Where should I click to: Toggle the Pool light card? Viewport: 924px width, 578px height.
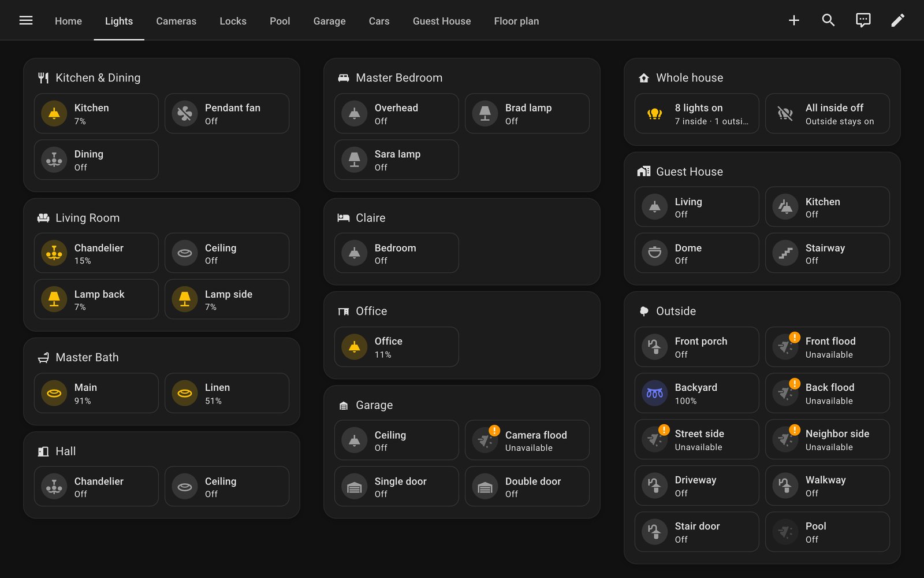pyautogui.click(x=828, y=532)
